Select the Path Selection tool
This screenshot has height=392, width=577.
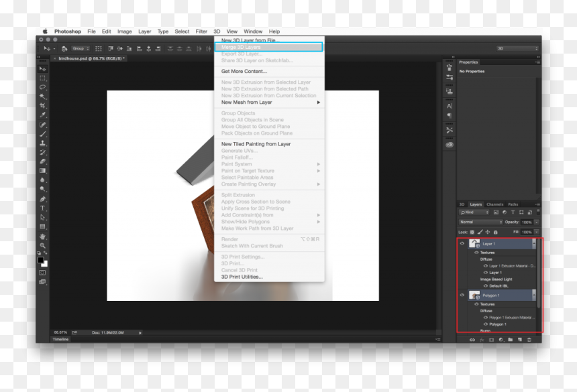[x=43, y=218]
